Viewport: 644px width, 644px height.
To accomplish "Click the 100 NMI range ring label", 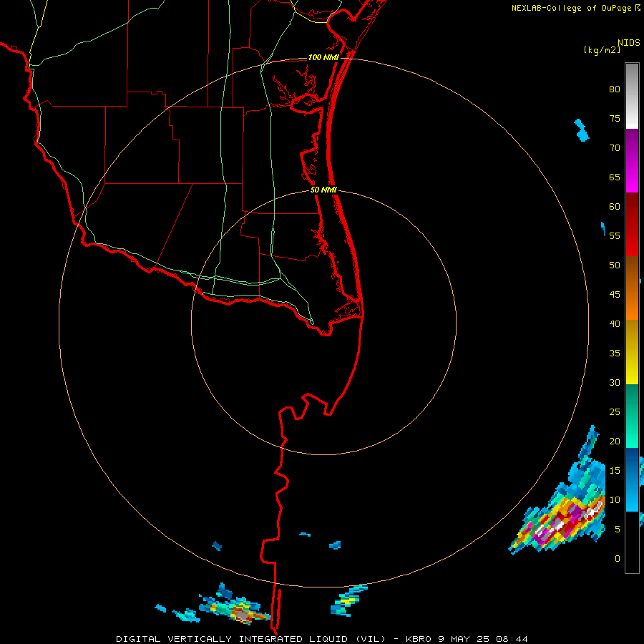I will [323, 57].
